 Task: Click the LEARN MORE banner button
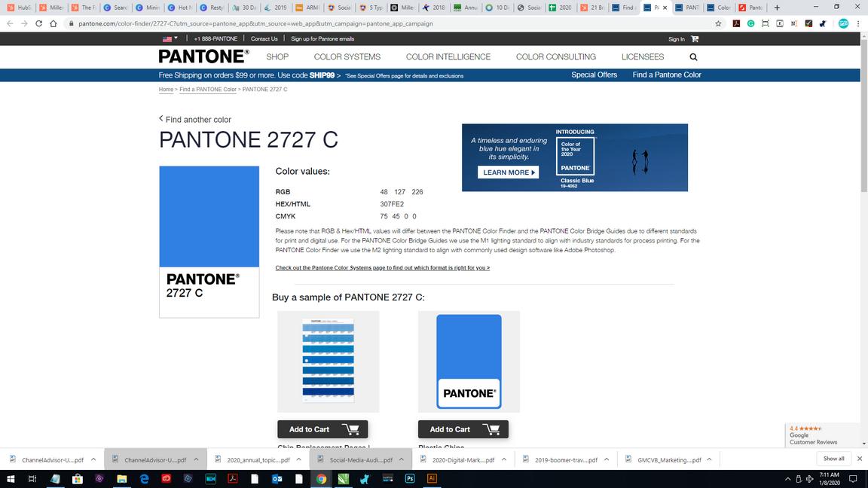click(x=508, y=172)
